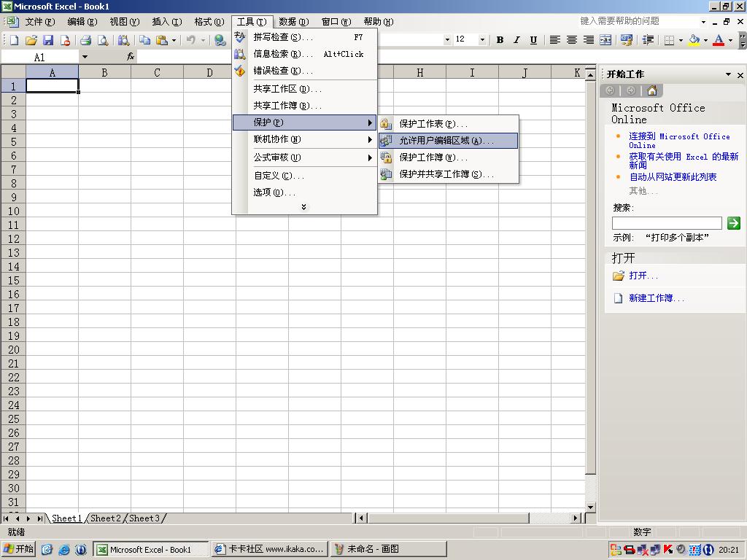
Task: Open Print Preview from toolbar
Action: (103, 40)
